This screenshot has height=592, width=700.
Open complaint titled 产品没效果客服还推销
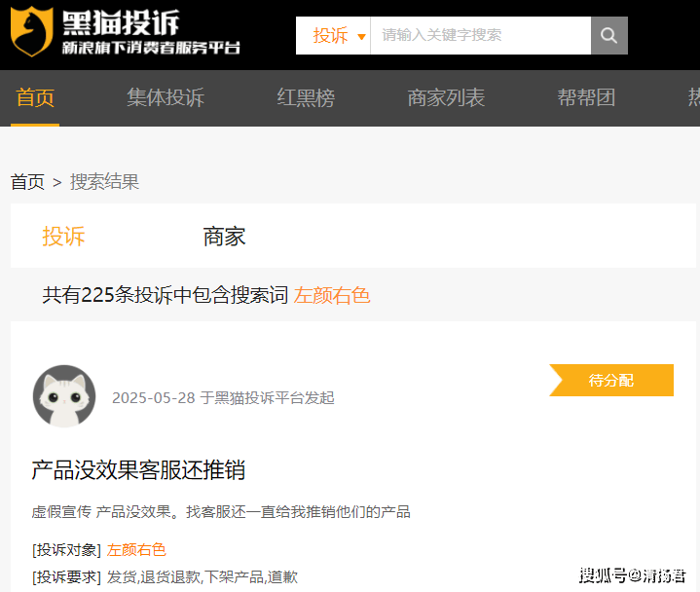[138, 469]
